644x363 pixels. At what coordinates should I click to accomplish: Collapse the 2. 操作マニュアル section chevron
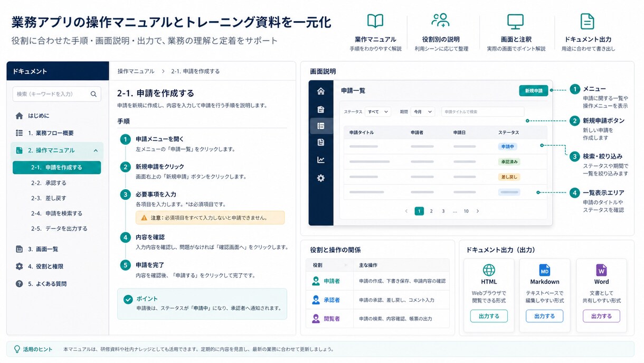96,151
